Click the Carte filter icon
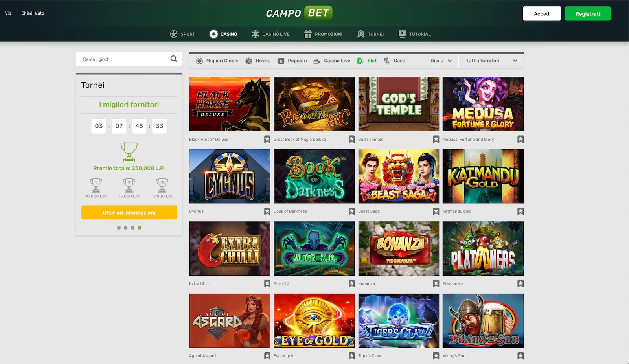Viewport: 629px width, 364px height. pos(387,61)
